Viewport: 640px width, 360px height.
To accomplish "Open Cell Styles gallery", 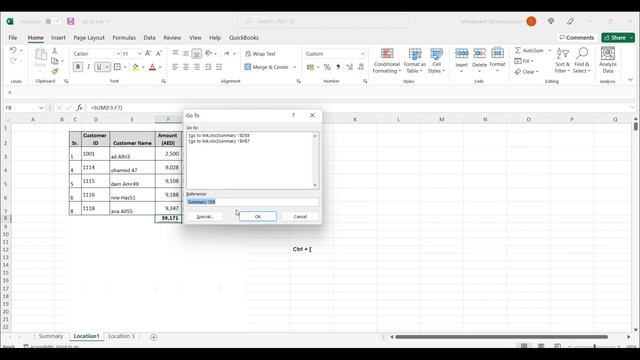I will [436, 60].
